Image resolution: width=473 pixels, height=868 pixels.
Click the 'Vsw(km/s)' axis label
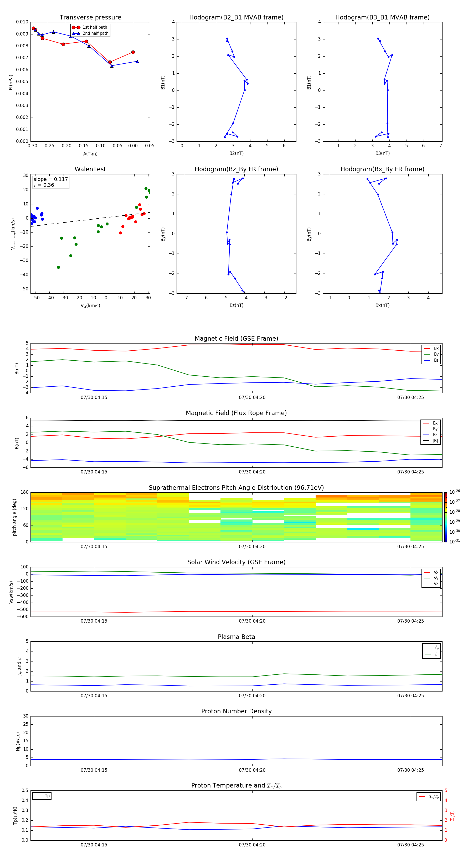coord(11,592)
